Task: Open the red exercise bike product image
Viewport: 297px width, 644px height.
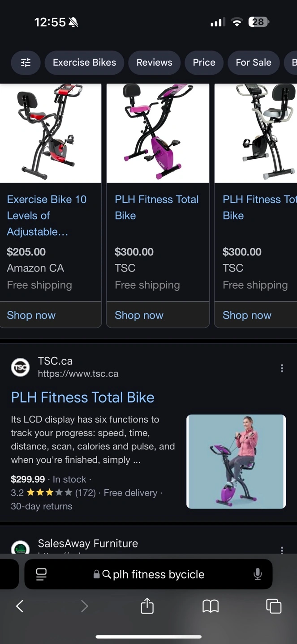Action: pyautogui.click(x=51, y=133)
